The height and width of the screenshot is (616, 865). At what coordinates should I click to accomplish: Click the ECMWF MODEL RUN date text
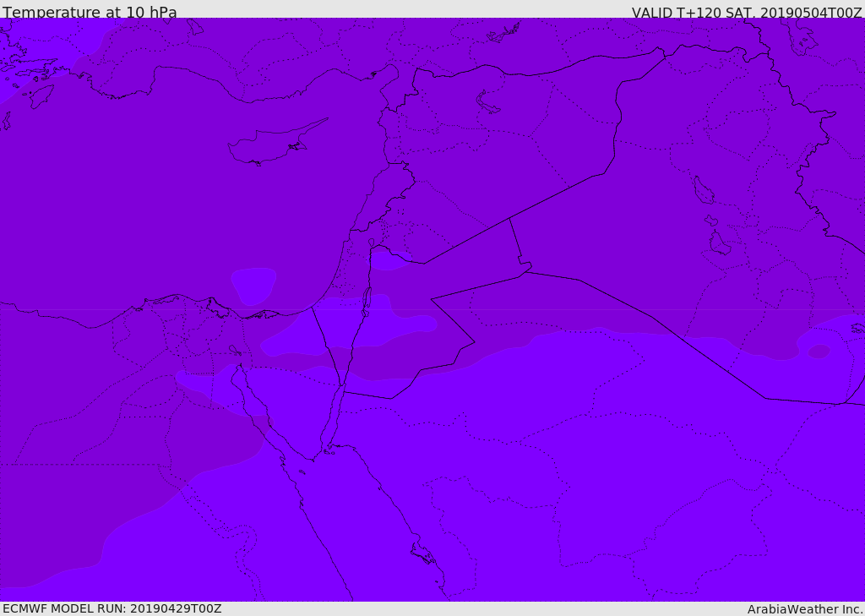[112, 608]
